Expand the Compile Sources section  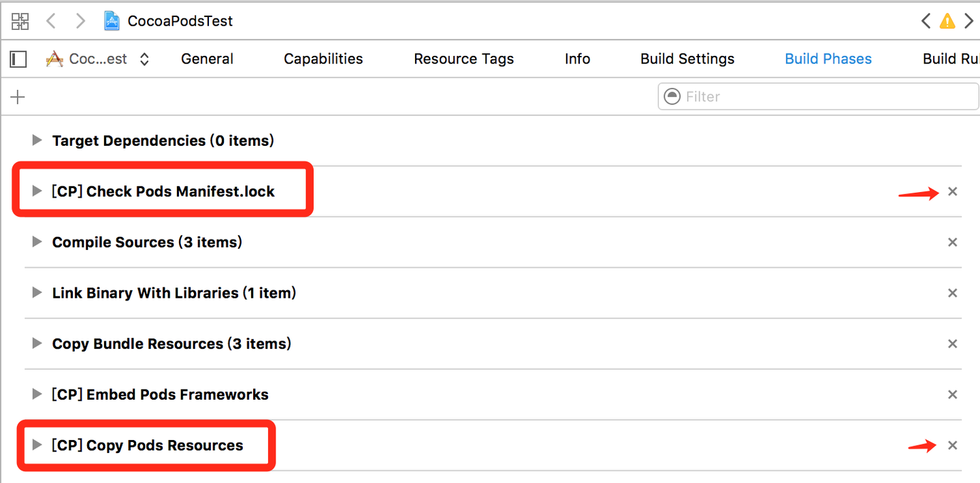click(x=37, y=242)
